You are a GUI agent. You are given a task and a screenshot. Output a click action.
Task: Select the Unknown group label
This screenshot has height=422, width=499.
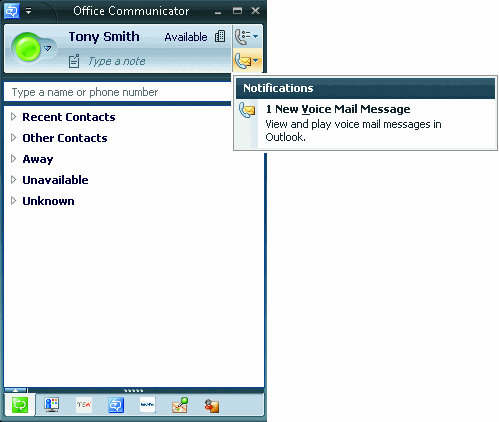pyautogui.click(x=48, y=201)
